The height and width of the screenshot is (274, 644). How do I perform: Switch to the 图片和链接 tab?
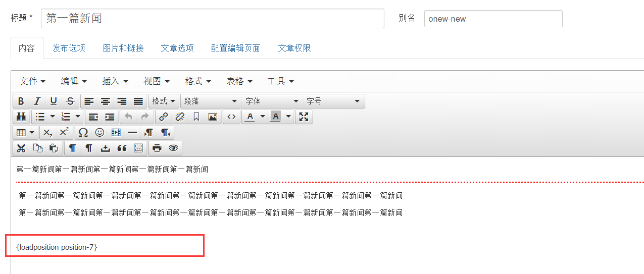pos(123,48)
